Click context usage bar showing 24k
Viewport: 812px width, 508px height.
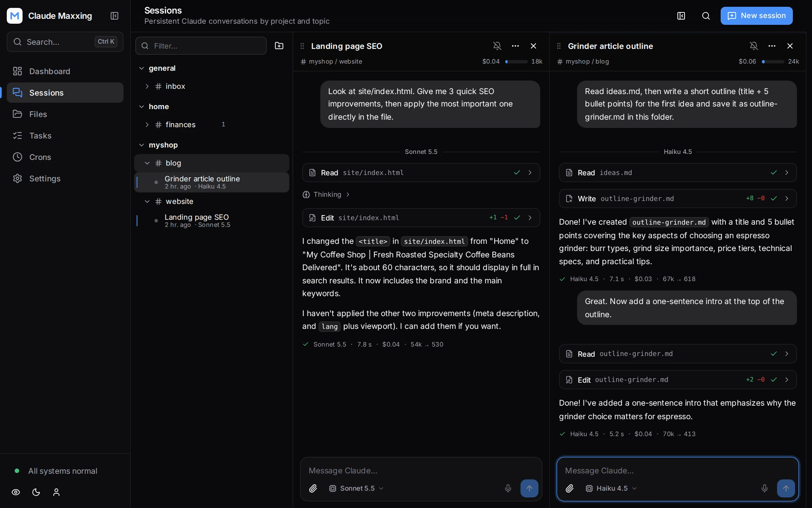coord(773,62)
